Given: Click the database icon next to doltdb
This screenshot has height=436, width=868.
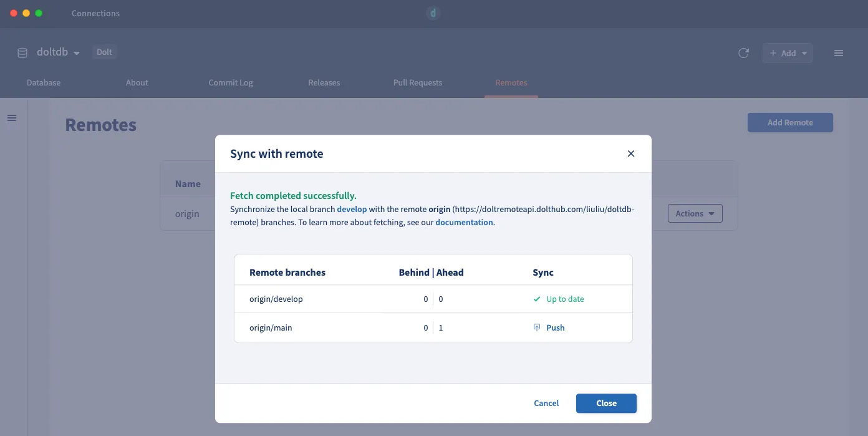Looking at the screenshot, I should [22, 53].
